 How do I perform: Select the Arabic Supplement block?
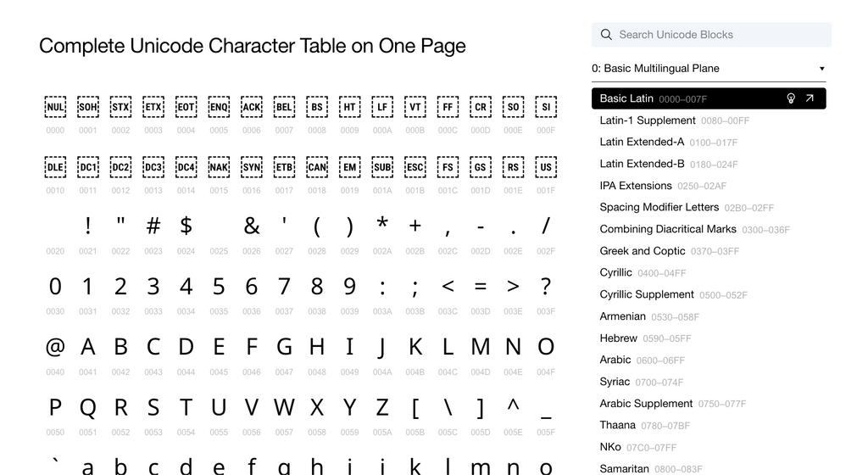coord(646,403)
